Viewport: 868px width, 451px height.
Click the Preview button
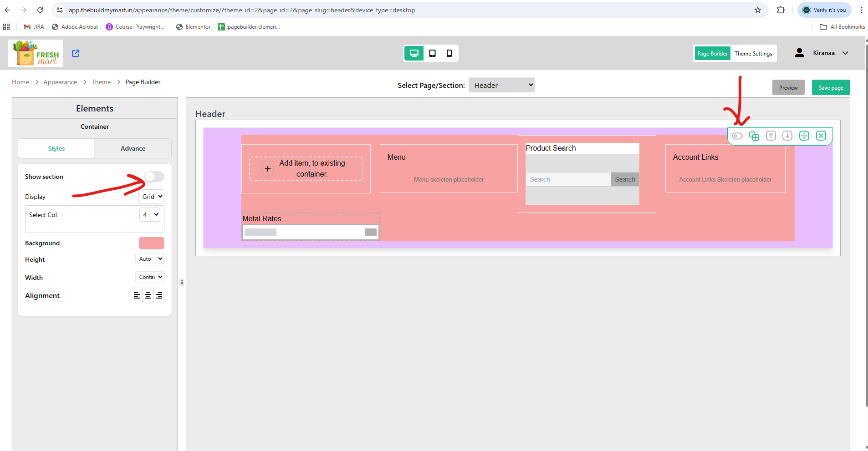pyautogui.click(x=788, y=88)
